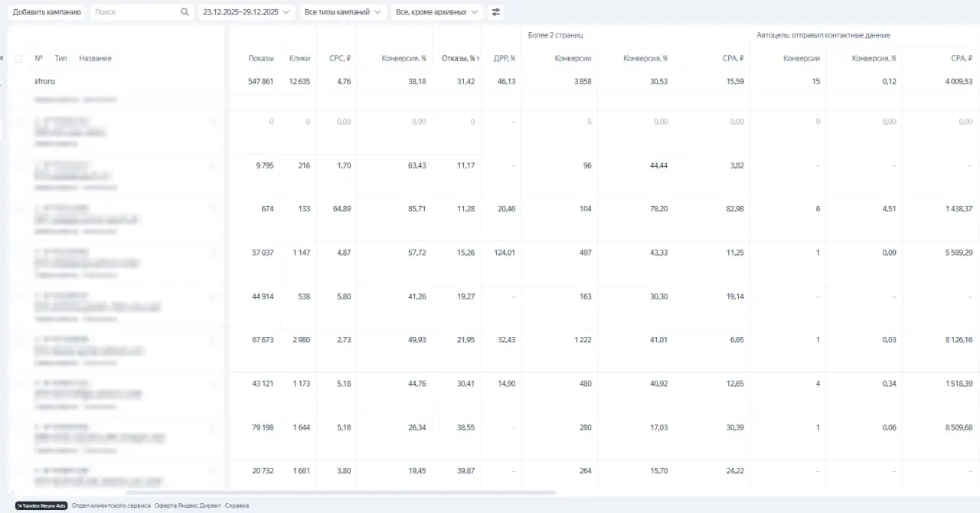This screenshot has height=513, width=980.
Task: Select the totals-row Автоцель CPA 4 009,53
Action: click(x=959, y=81)
